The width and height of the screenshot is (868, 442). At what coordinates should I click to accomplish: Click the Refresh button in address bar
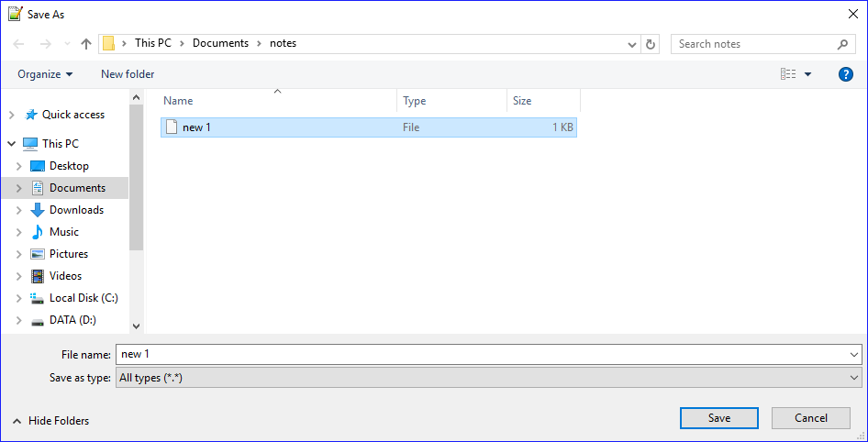651,44
